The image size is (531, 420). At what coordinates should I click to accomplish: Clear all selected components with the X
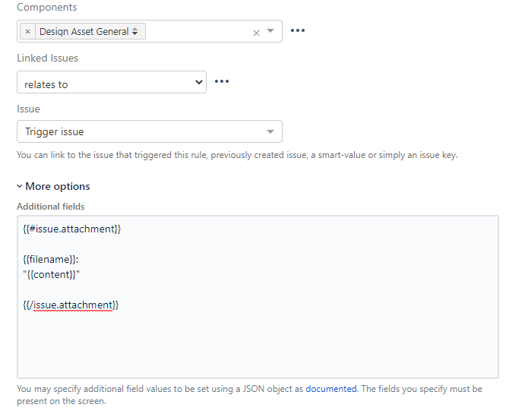[256, 33]
